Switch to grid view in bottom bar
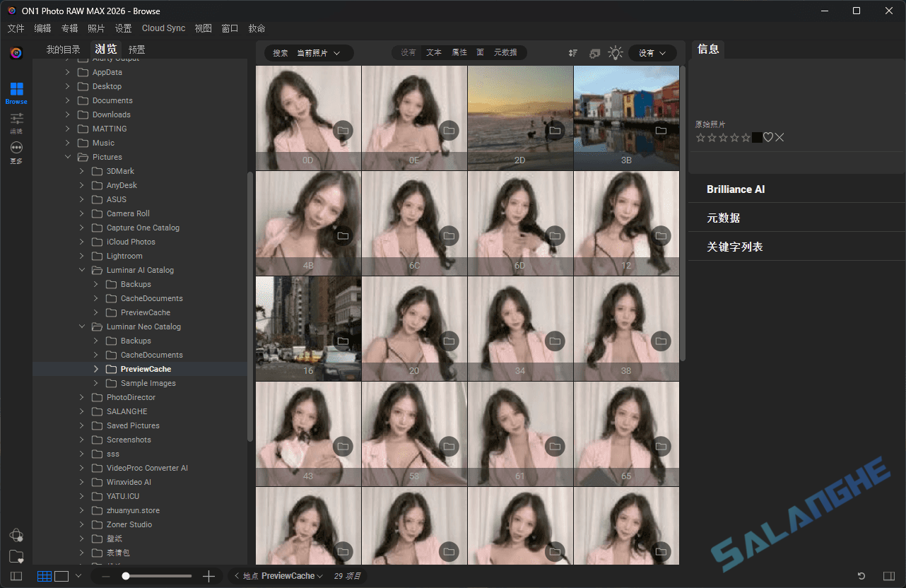Image resolution: width=906 pixels, height=588 pixels. click(x=45, y=576)
